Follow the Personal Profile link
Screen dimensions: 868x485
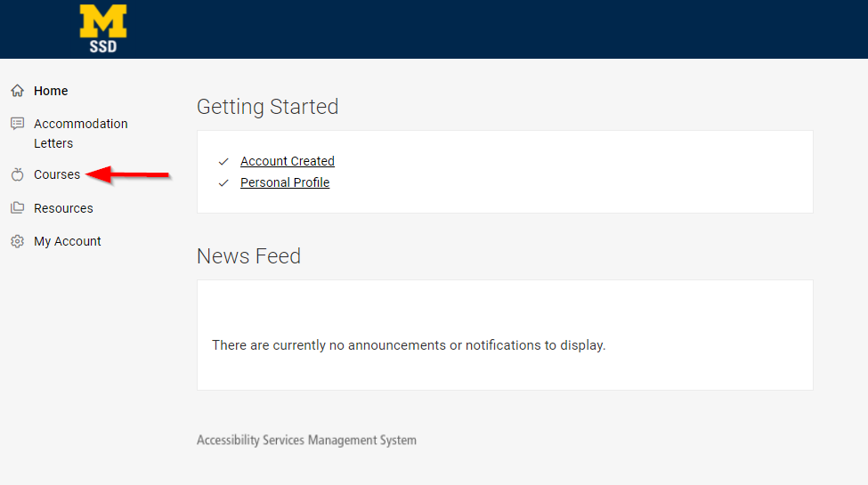(285, 182)
